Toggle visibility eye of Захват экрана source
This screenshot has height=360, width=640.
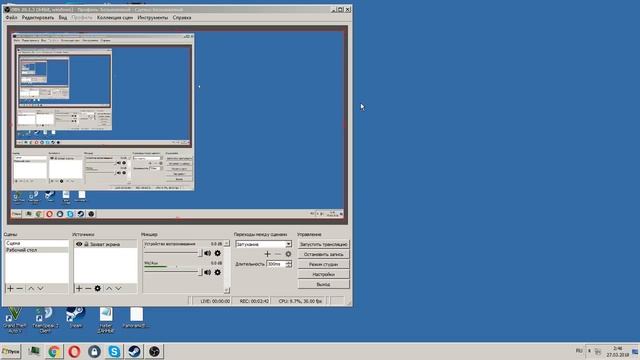pos(79,244)
